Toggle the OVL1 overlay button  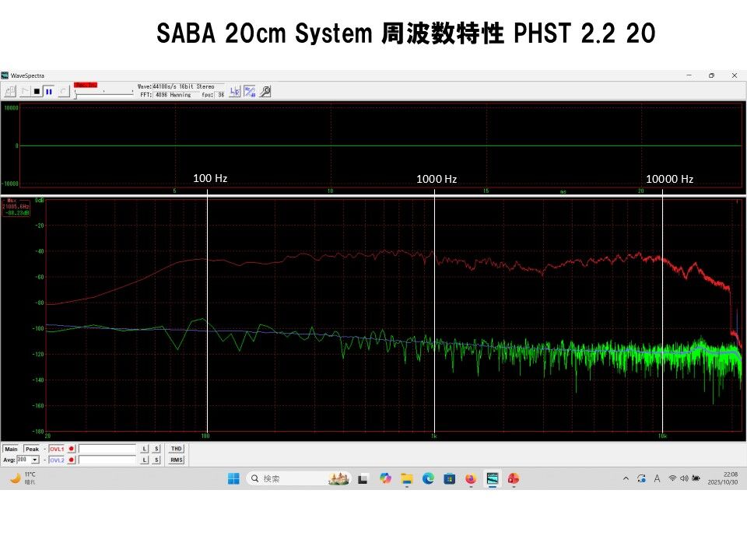click(57, 449)
